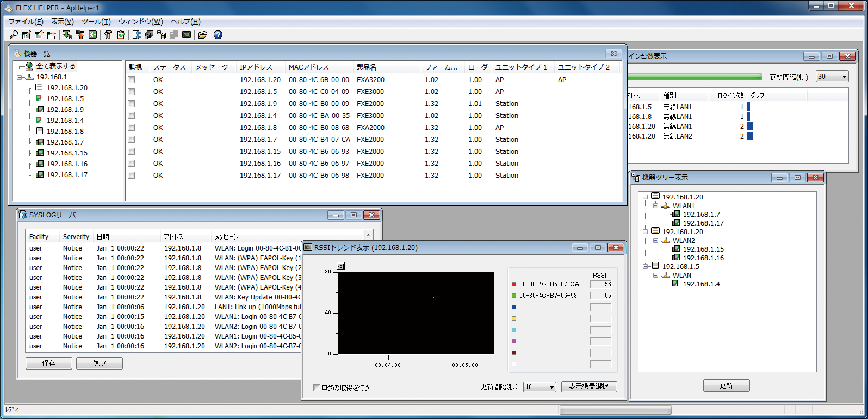Viewport: 868px width, 419px height.
Task: Click the small icon above RSSI graph
Action: [x=341, y=266]
